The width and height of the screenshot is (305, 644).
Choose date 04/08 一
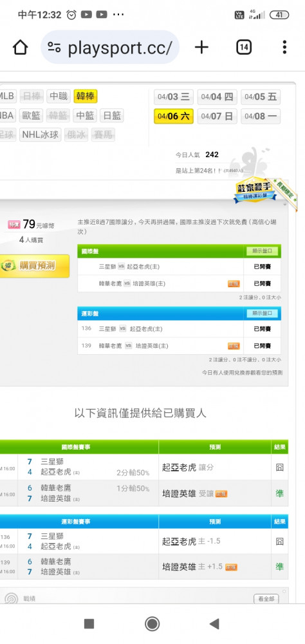point(261,116)
